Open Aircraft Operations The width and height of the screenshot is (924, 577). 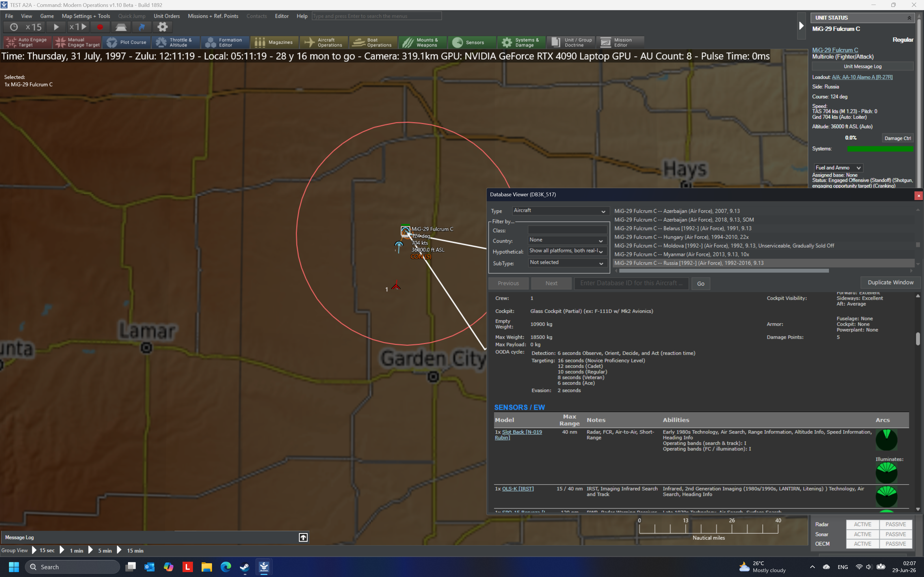(x=324, y=42)
